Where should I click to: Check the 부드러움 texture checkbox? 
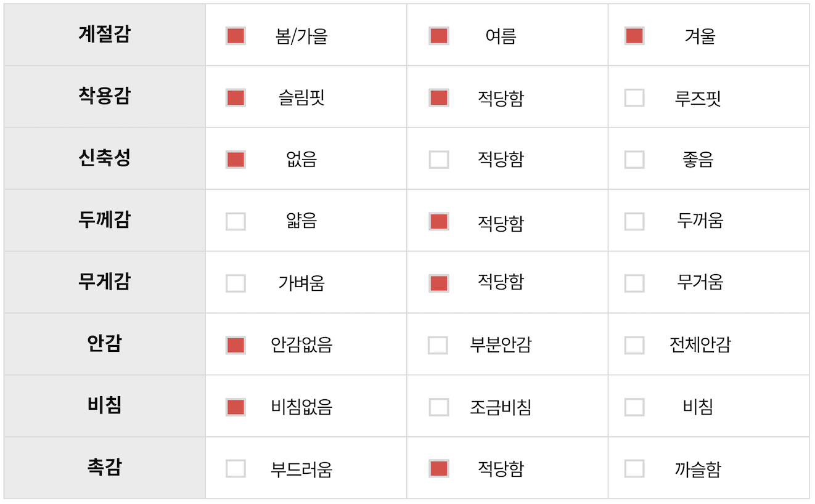pyautogui.click(x=235, y=469)
